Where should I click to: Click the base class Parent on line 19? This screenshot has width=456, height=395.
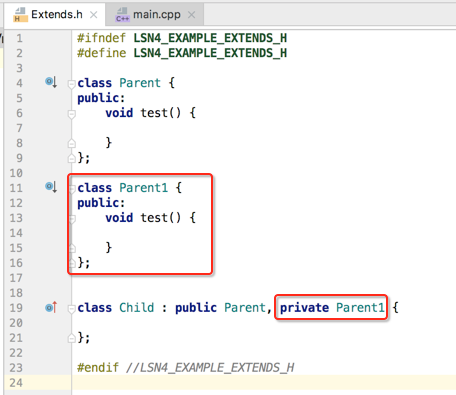[x=245, y=308]
